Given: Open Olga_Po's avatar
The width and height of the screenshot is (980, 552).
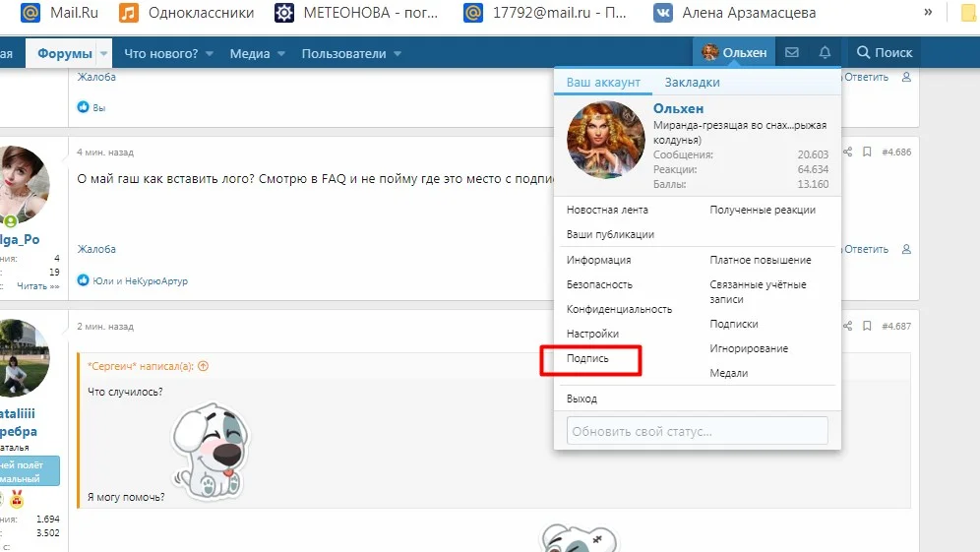Looking at the screenshot, I should 25,184.
